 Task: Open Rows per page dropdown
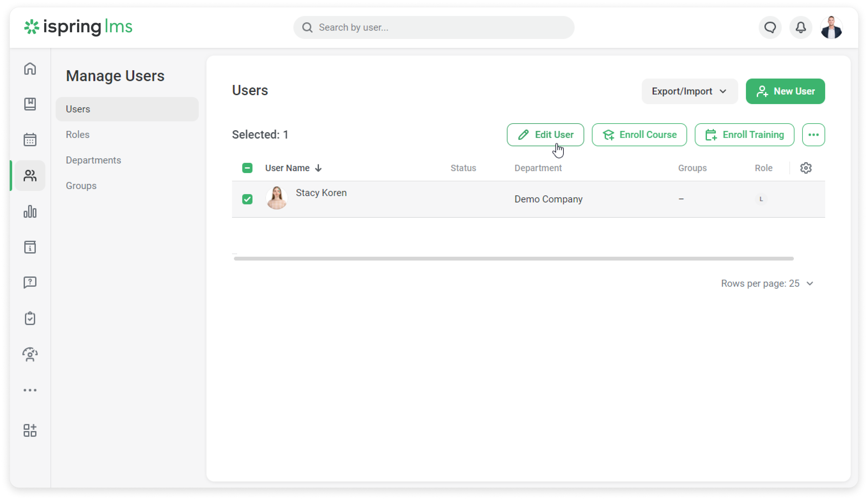tap(767, 283)
